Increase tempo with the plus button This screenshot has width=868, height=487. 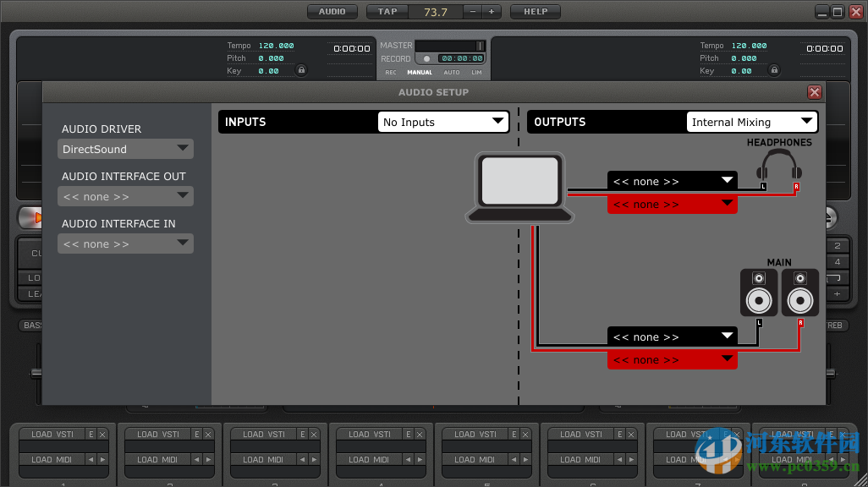(492, 12)
